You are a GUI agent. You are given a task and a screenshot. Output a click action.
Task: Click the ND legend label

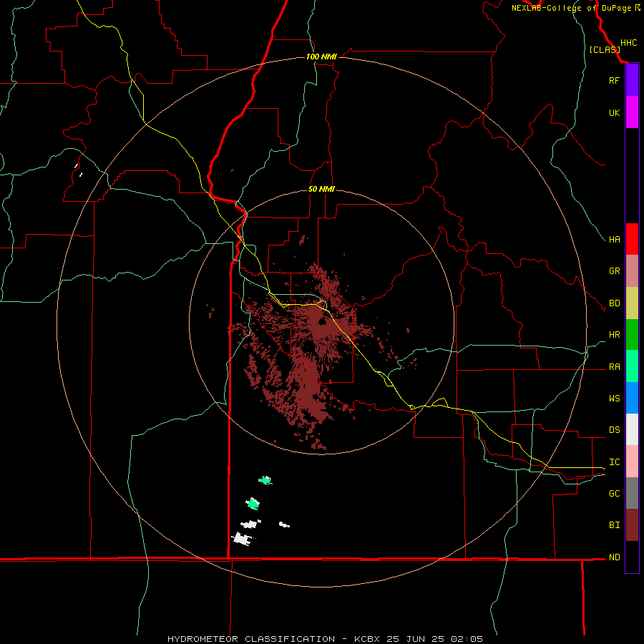(614, 557)
